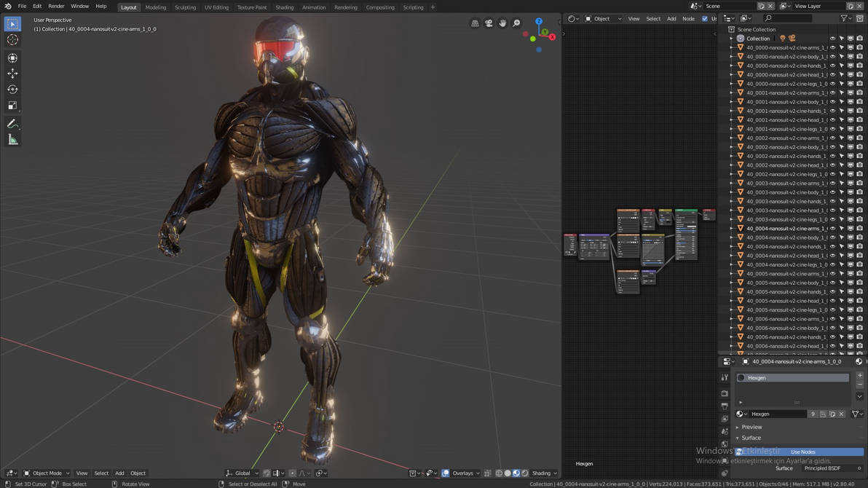Open the Object Mode dropdown

click(x=47, y=473)
